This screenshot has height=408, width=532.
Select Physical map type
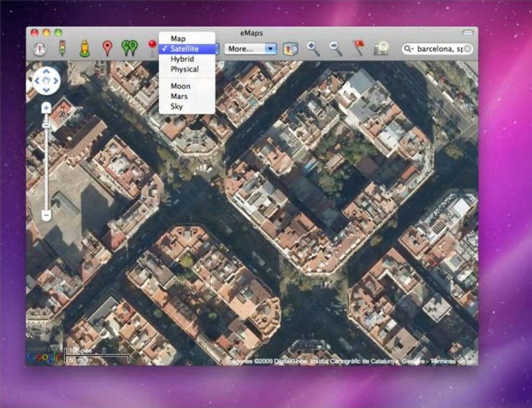tap(185, 69)
